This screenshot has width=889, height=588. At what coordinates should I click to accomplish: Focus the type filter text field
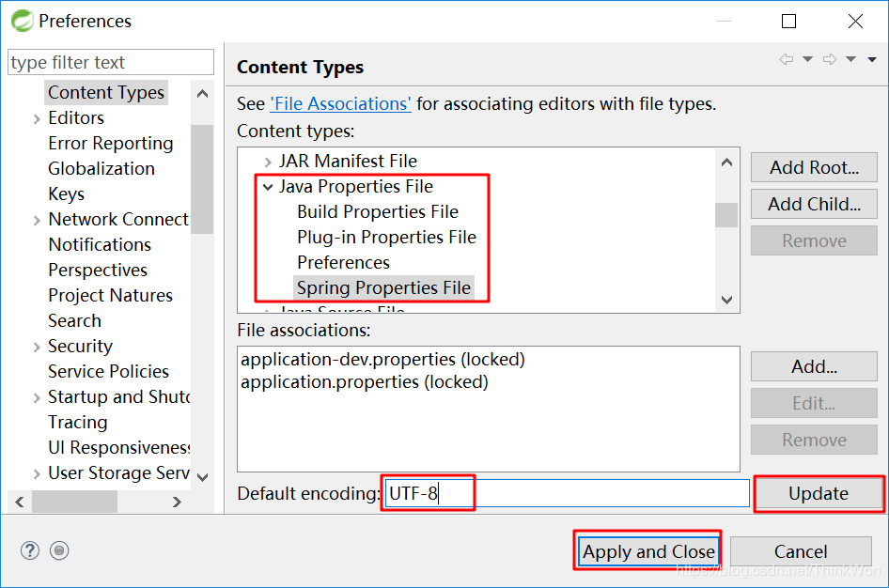tap(111, 62)
